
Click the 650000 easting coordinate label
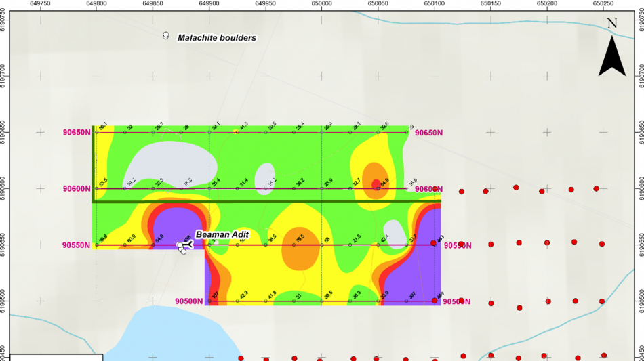point(321,3)
